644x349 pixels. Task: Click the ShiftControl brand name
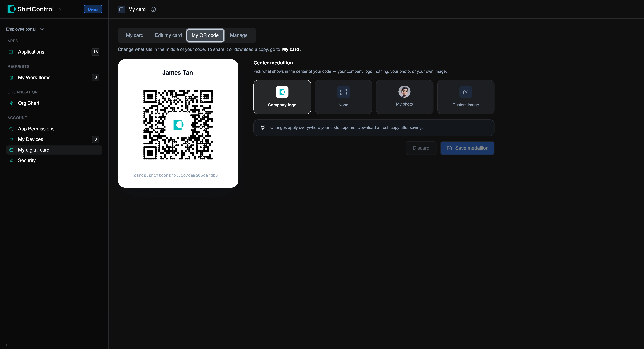(x=35, y=9)
